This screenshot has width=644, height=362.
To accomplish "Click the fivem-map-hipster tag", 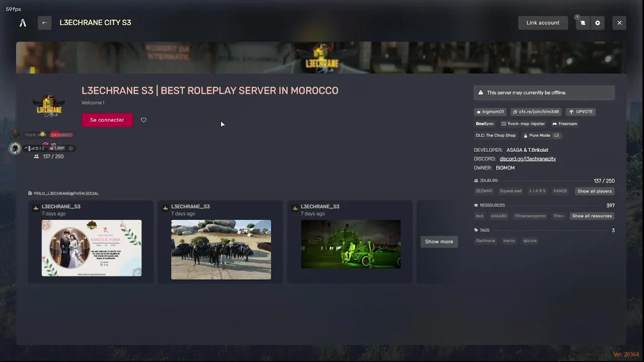I will [523, 124].
